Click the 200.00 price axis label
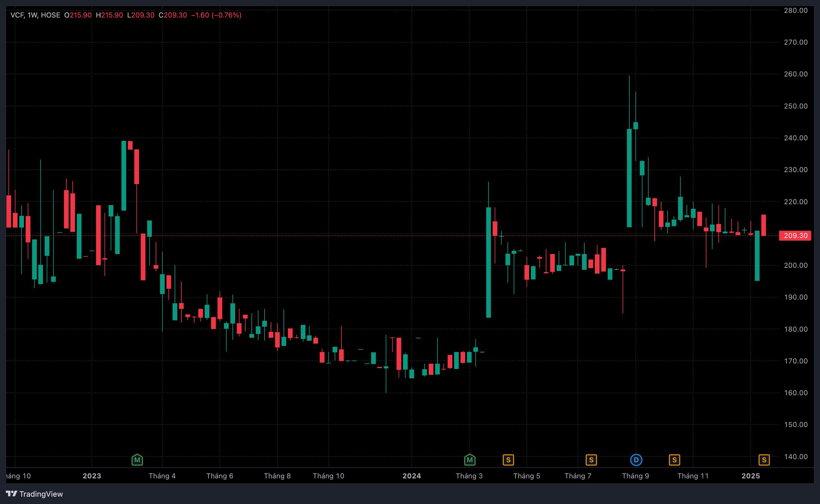This screenshot has width=820, height=504. (x=796, y=265)
